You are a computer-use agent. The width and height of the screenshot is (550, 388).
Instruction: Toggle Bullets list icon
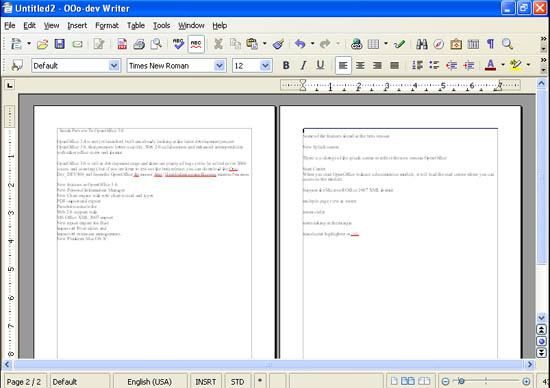pyautogui.click(x=434, y=65)
